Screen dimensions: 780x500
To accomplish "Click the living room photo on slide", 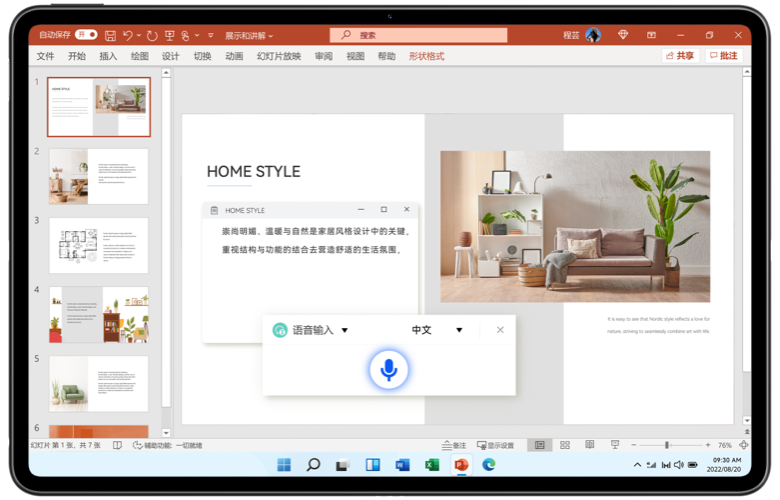I will click(x=575, y=226).
